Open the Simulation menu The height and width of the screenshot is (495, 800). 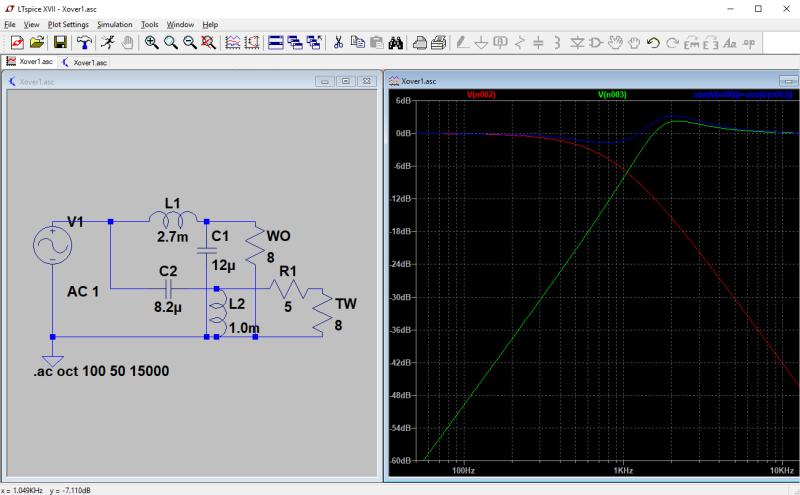coord(114,24)
